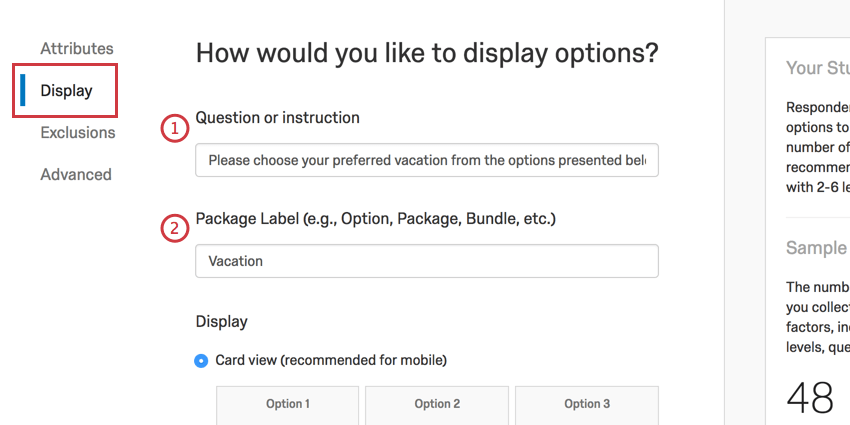
Task: Click the 'Question or instruction' label
Action: [x=277, y=118]
